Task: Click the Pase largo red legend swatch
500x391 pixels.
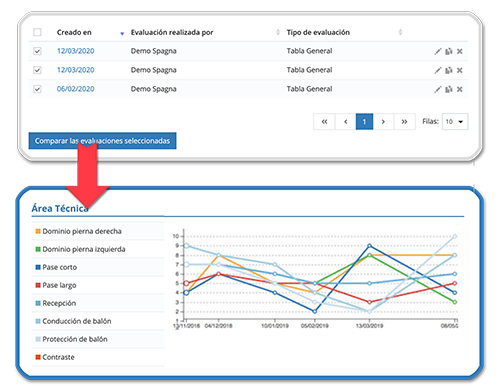Action: (38, 285)
